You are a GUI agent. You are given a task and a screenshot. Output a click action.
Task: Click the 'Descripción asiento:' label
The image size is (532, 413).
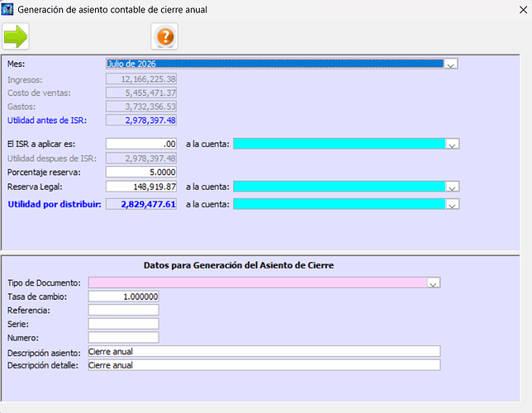click(44, 353)
